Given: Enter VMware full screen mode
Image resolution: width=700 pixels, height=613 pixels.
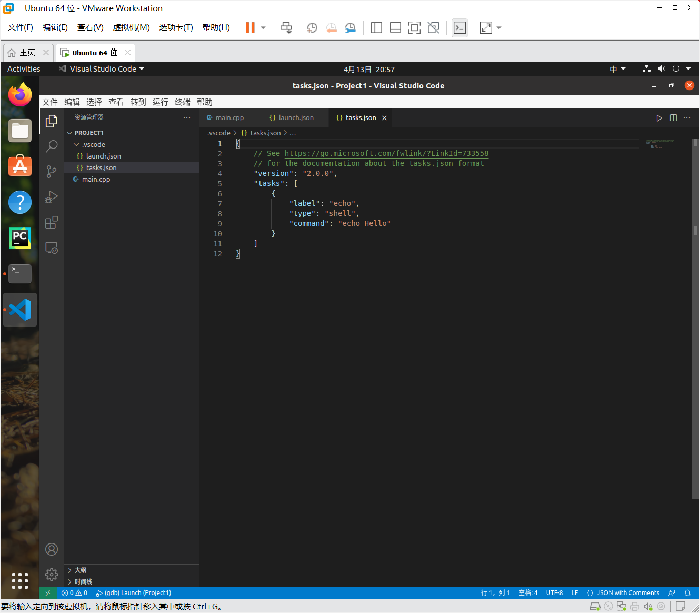Looking at the screenshot, I should coord(414,28).
